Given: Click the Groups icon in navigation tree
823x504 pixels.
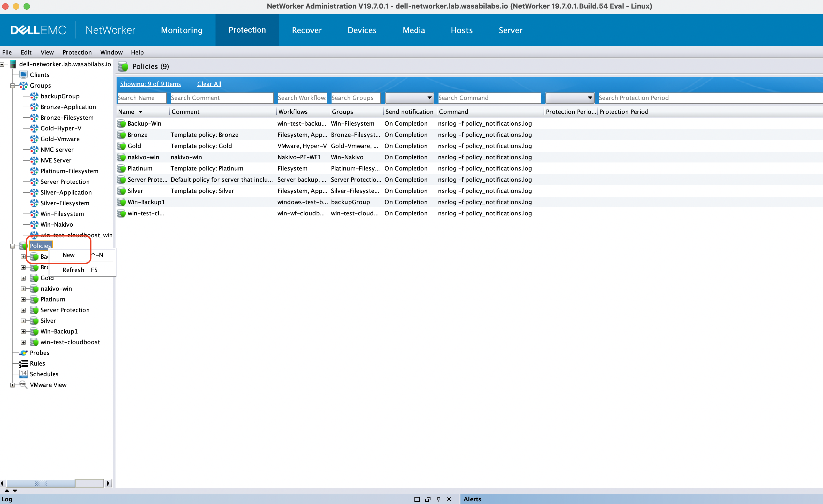Looking at the screenshot, I should pyautogui.click(x=23, y=86).
